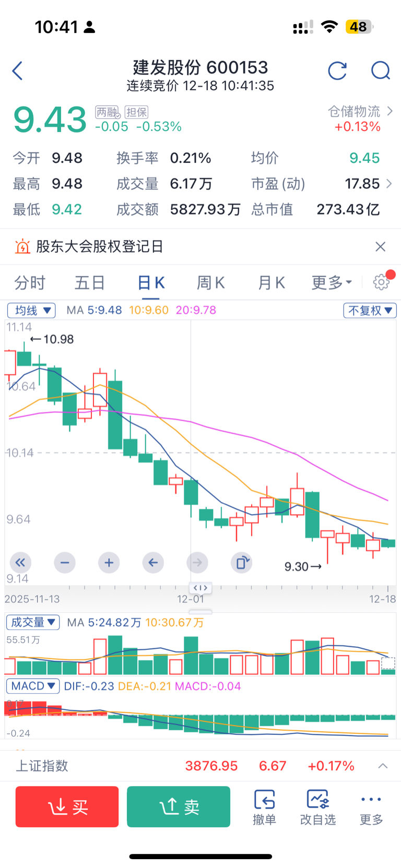Viewport: 401px width, 868px height.
Task: Open the 不复权 adjustment dropdown
Action: [x=370, y=311]
